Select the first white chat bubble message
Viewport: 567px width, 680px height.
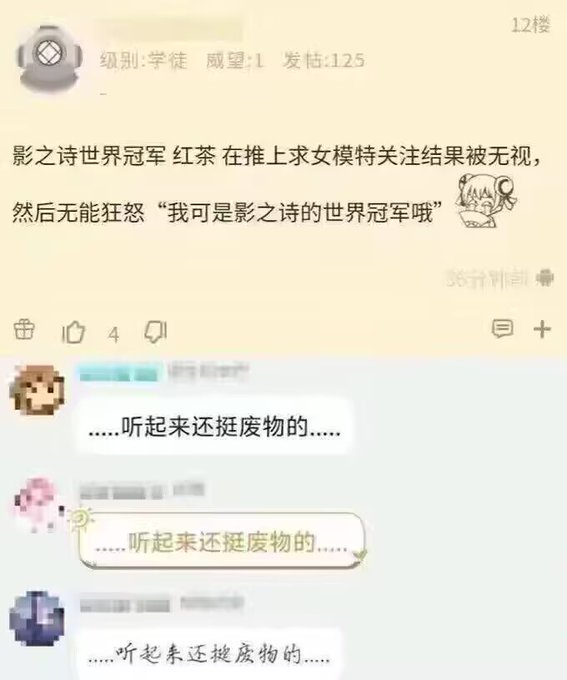pyautogui.click(x=214, y=427)
